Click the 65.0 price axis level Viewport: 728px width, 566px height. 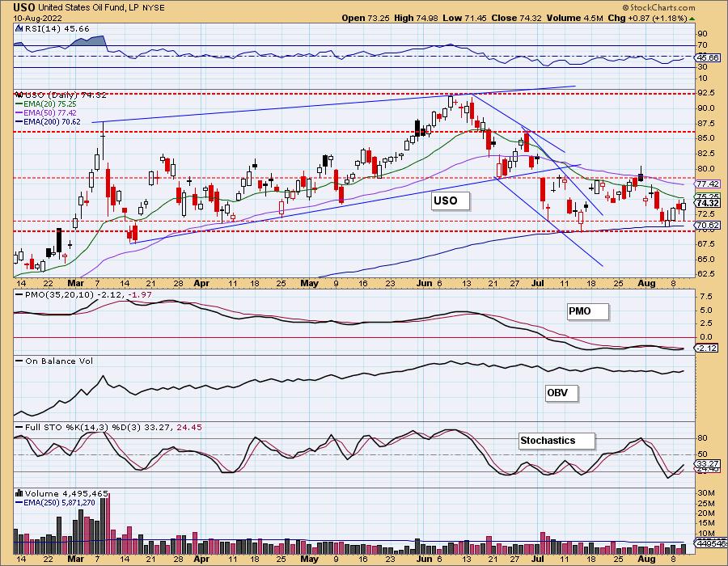point(705,260)
